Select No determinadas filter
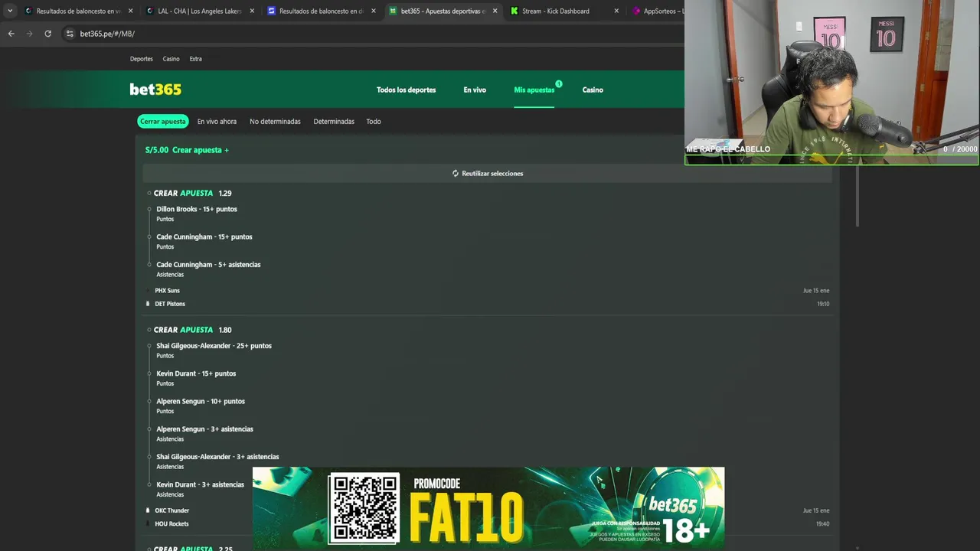 pos(275,122)
